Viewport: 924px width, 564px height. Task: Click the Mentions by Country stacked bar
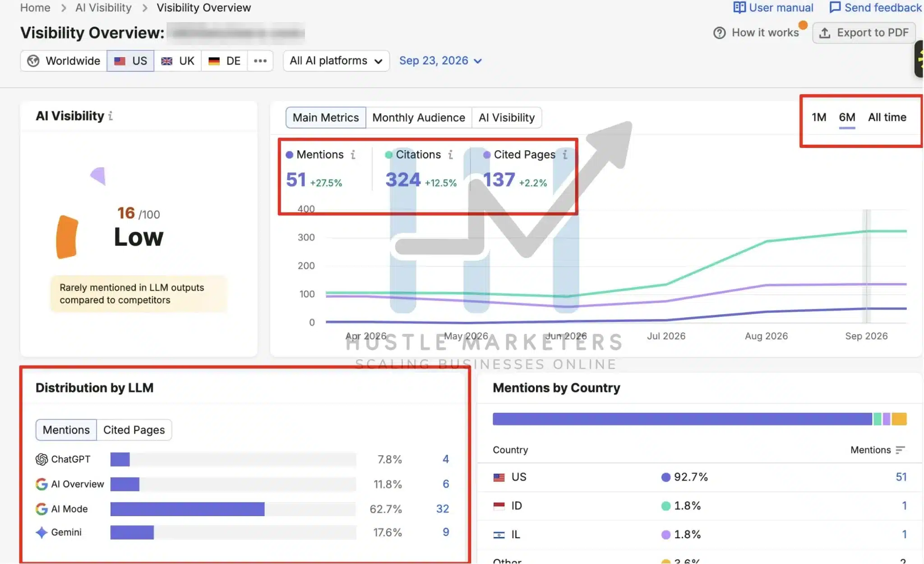click(x=700, y=419)
